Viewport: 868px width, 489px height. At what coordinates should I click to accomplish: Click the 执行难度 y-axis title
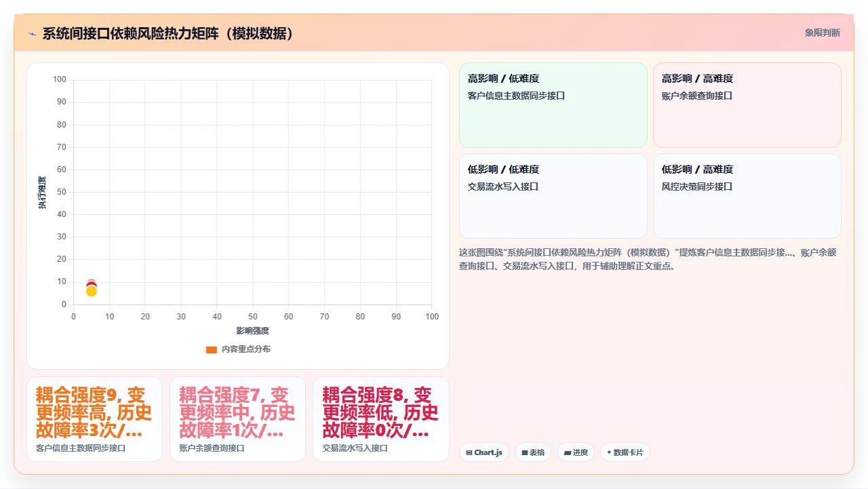(42, 193)
